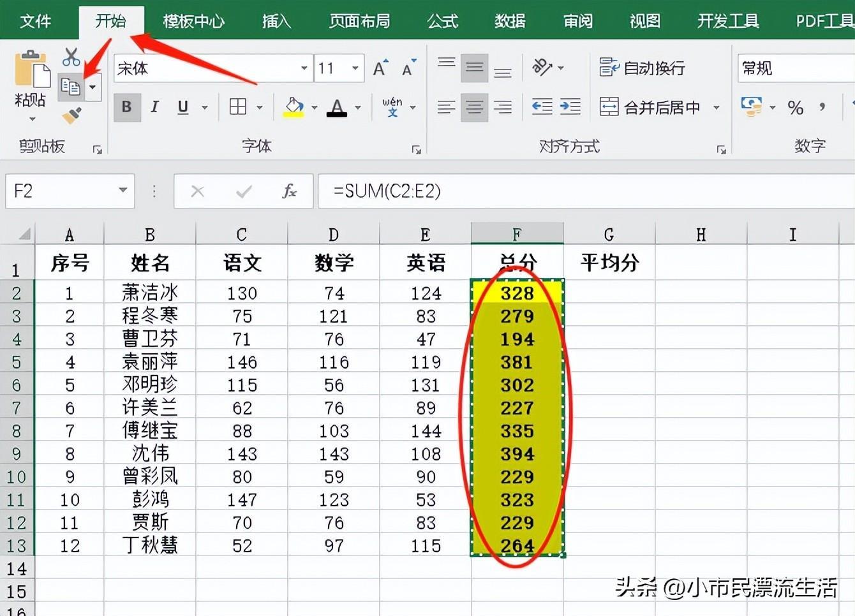Toggle 自动换行 wrap text

point(642,68)
